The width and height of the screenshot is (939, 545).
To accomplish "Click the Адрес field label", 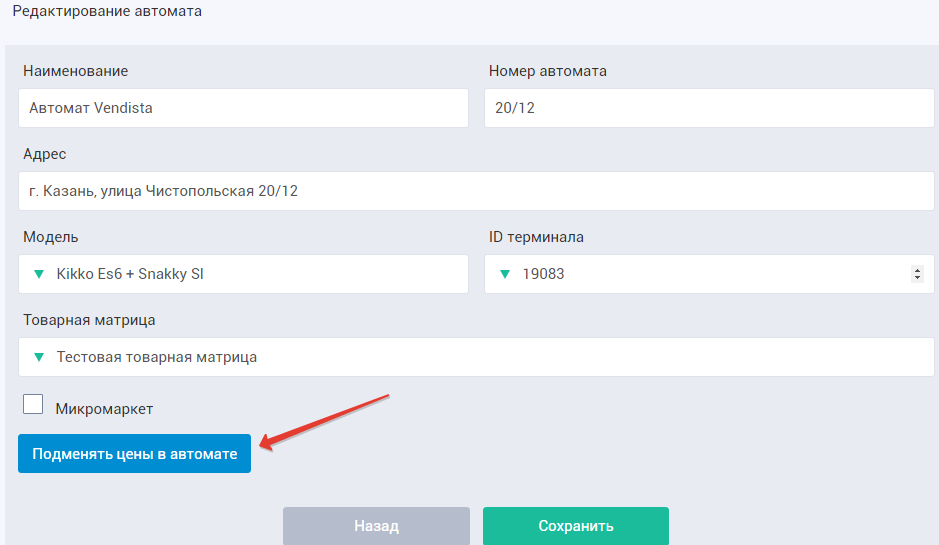I will point(44,154).
